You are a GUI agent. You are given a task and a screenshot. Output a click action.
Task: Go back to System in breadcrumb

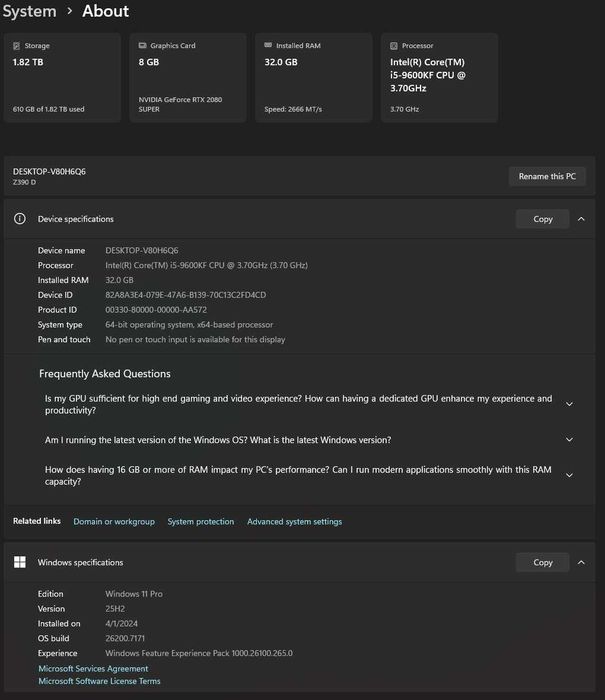29,11
